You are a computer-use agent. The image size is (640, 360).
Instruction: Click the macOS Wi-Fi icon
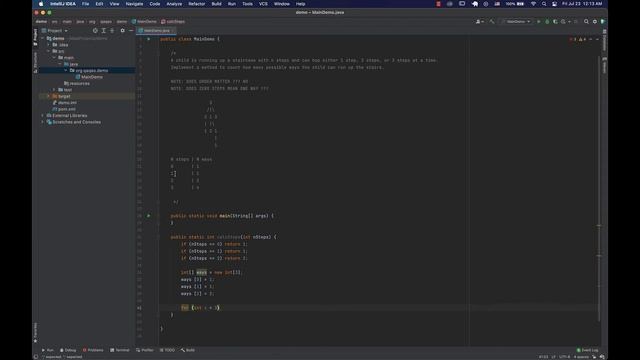[533, 4]
